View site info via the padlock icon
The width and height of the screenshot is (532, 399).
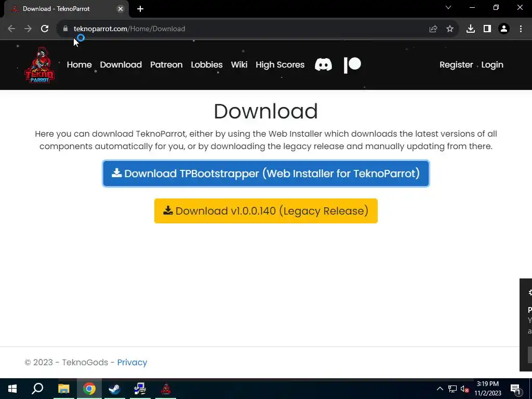tap(65, 29)
